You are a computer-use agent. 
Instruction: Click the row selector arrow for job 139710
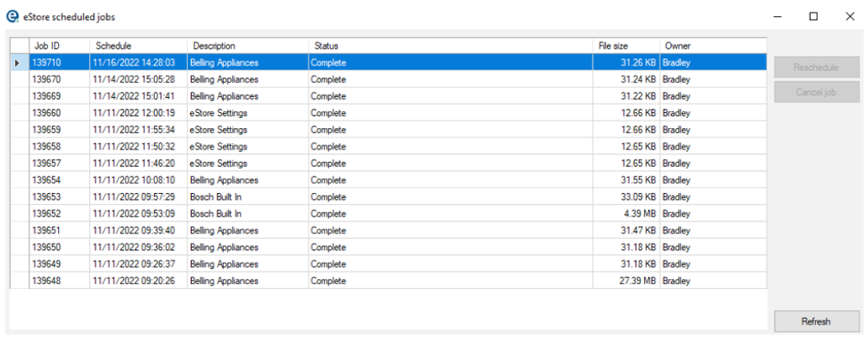pyautogui.click(x=19, y=62)
